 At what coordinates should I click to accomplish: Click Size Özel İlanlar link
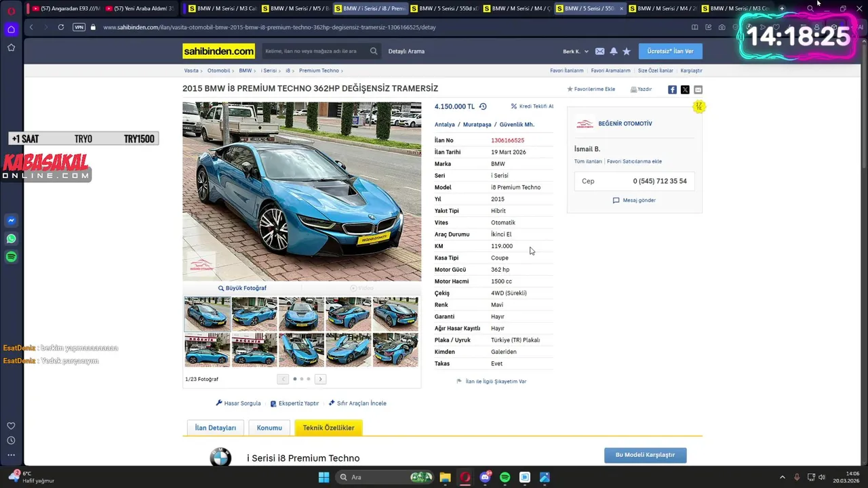pyautogui.click(x=656, y=70)
